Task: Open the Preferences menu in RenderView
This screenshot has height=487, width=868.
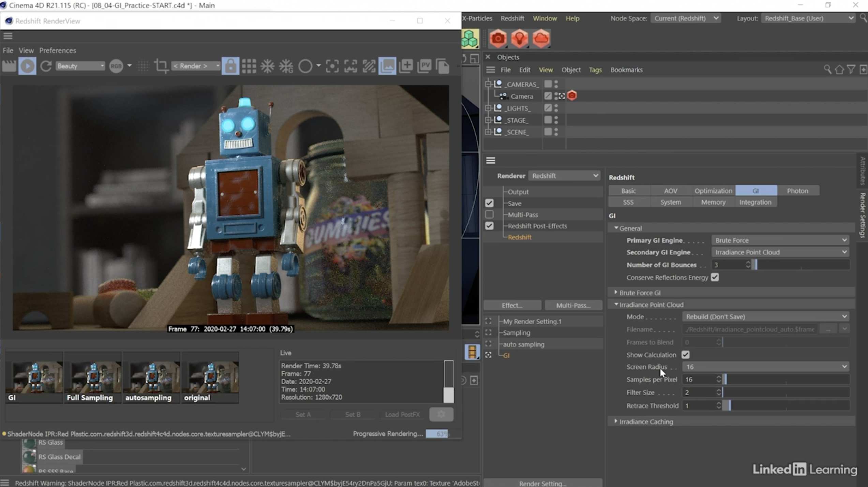Action: tap(57, 50)
